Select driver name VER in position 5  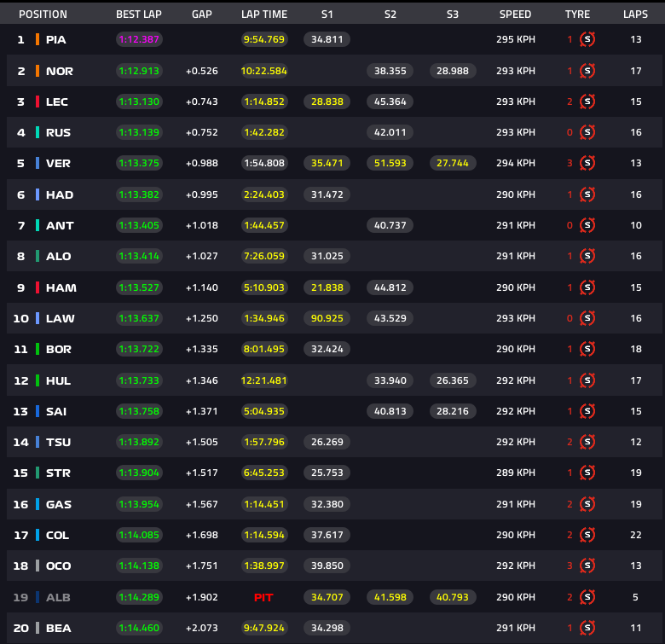(58, 163)
